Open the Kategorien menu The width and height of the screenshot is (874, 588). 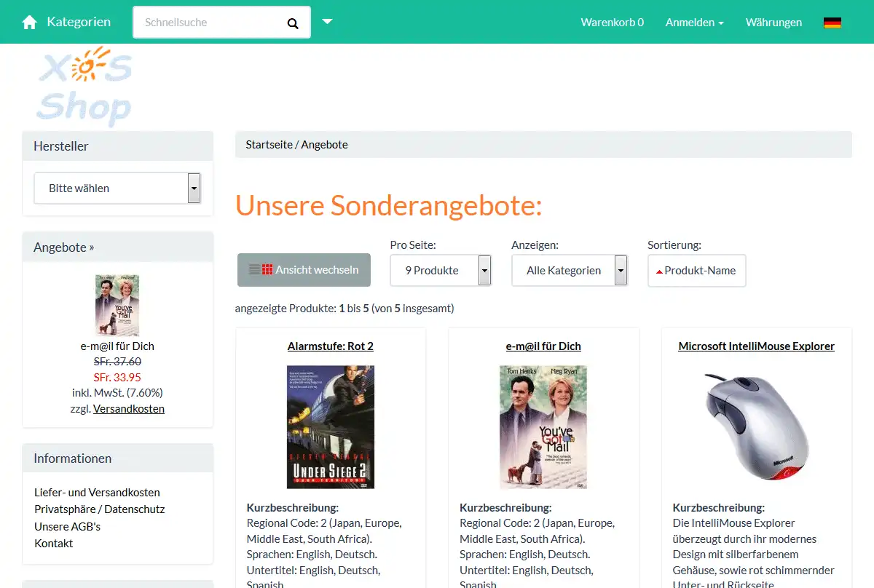click(79, 22)
